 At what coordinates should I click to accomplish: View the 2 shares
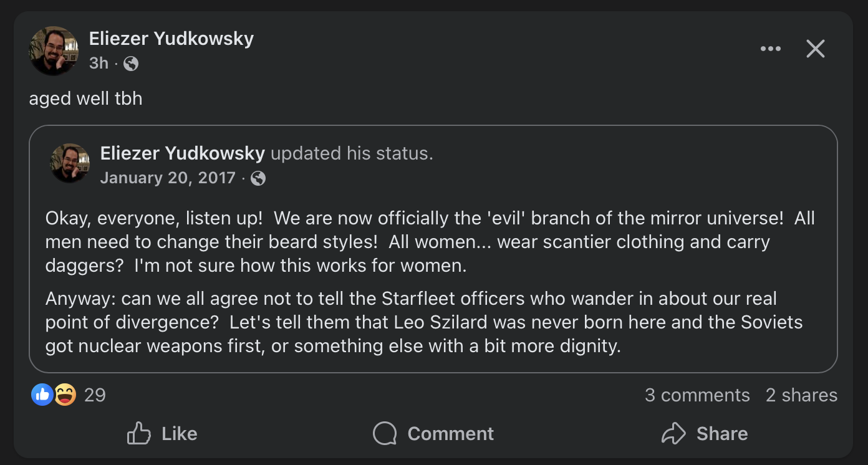click(x=801, y=395)
